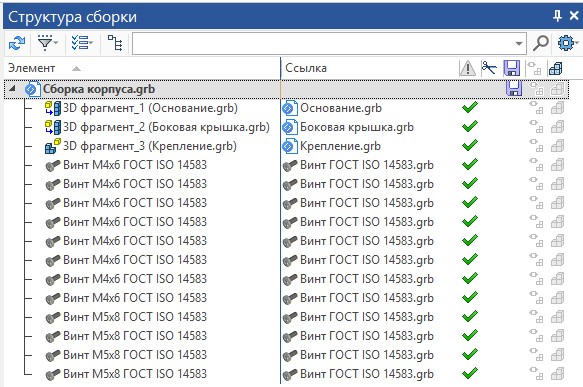This screenshot has height=387, width=583.
Task: Open the search field dropdown arrow
Action: tap(519, 44)
